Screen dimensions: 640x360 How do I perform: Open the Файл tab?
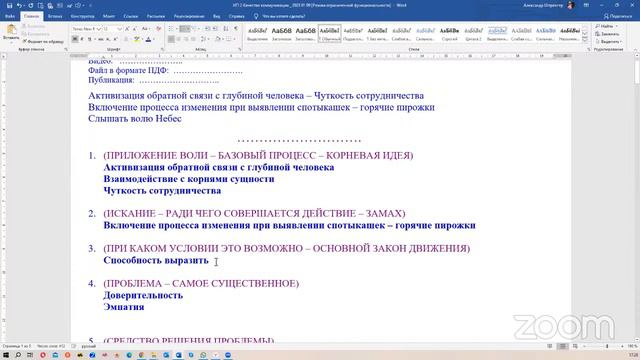[x=10, y=16]
